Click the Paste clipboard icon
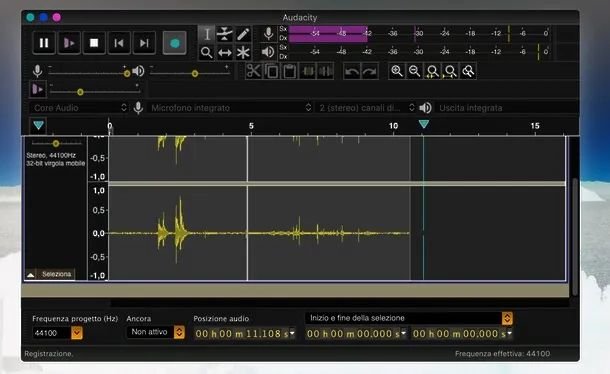This screenshot has height=374, width=610. coord(289,71)
